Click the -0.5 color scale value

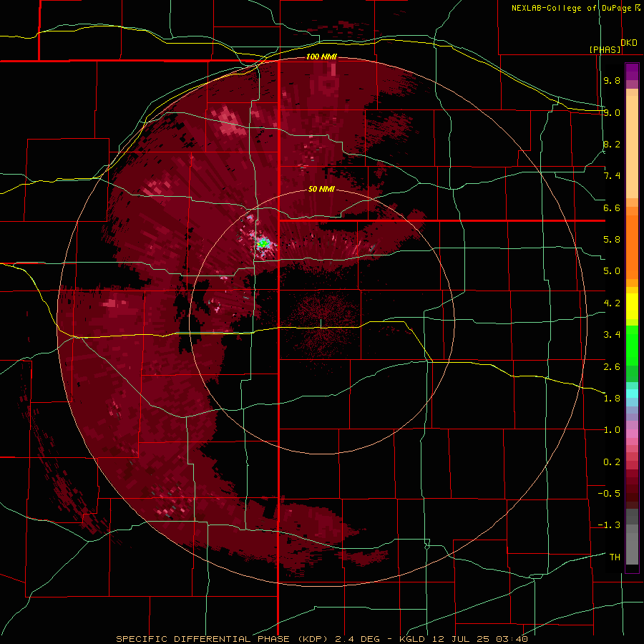coord(609,494)
